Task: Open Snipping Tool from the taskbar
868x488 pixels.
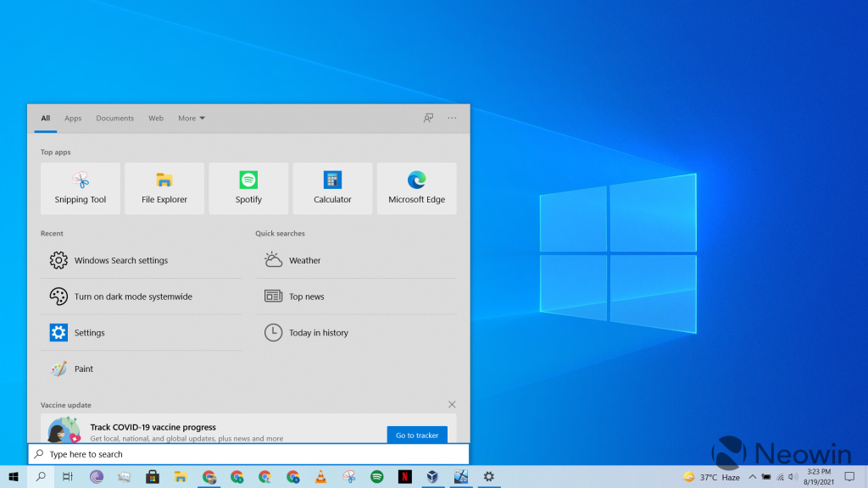Action: click(348, 477)
